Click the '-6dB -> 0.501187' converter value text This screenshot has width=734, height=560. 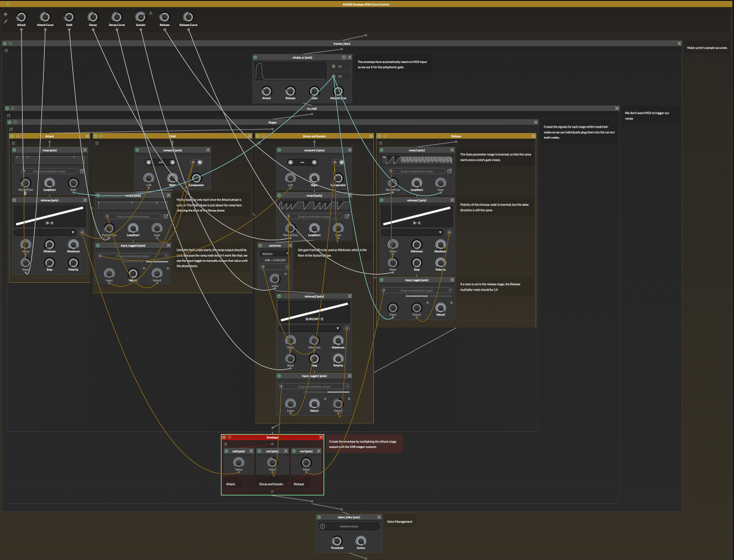click(x=275, y=260)
